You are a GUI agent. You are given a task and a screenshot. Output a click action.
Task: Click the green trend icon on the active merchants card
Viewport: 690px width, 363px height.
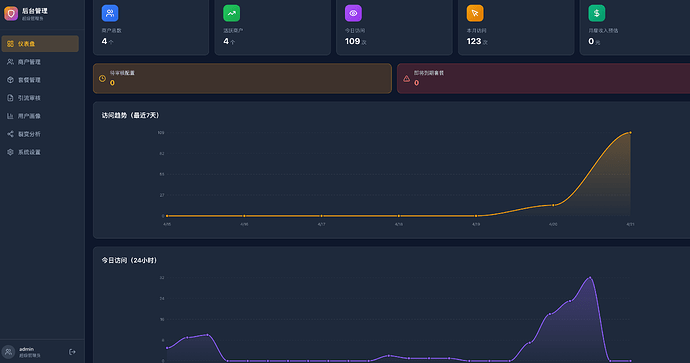point(231,13)
